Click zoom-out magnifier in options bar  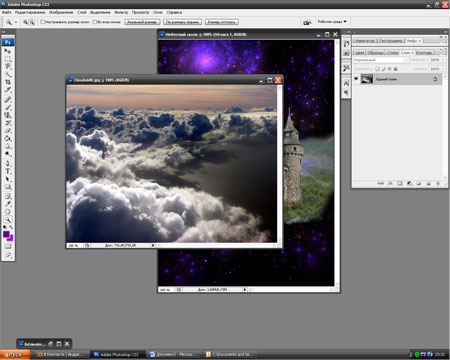[x=32, y=22]
